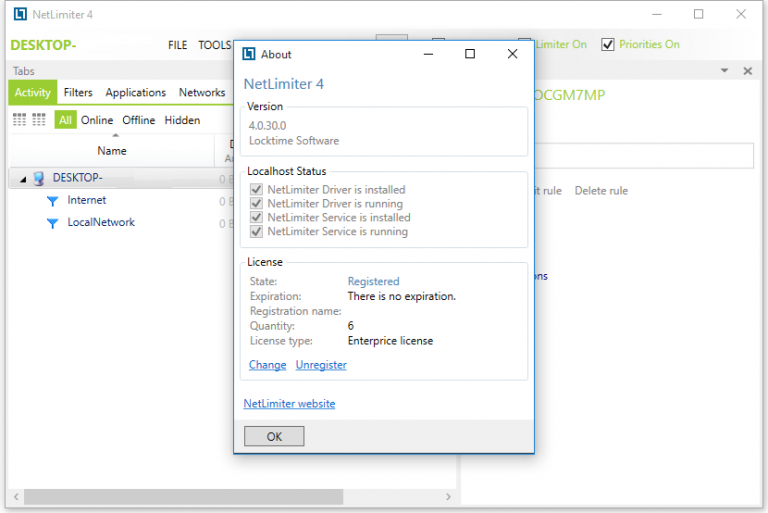Click the NetLimiter logo in main title bar
Viewport: 768px width, 513px height.
(x=20, y=14)
